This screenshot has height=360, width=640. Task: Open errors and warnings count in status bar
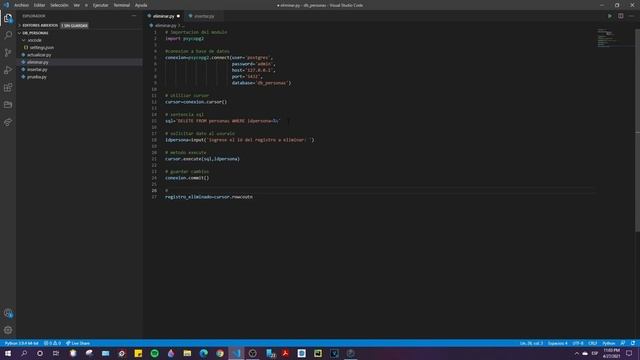52,343
